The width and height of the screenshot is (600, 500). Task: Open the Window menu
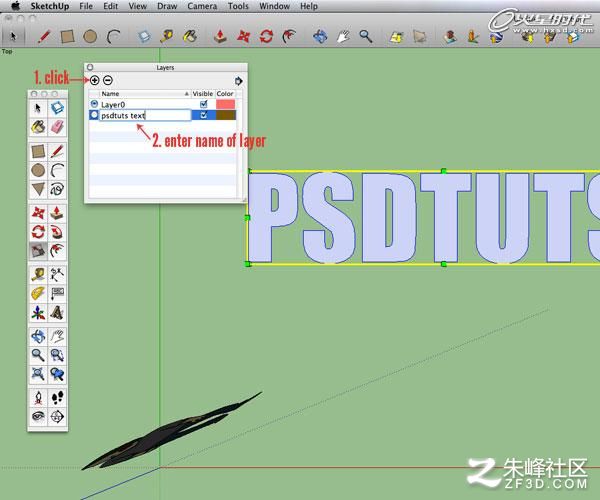tap(274, 6)
